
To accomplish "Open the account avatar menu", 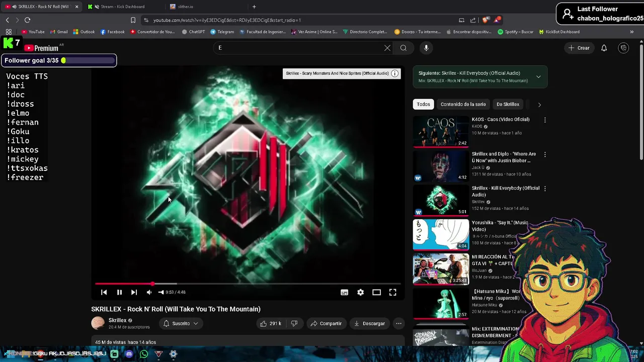I will point(623,48).
